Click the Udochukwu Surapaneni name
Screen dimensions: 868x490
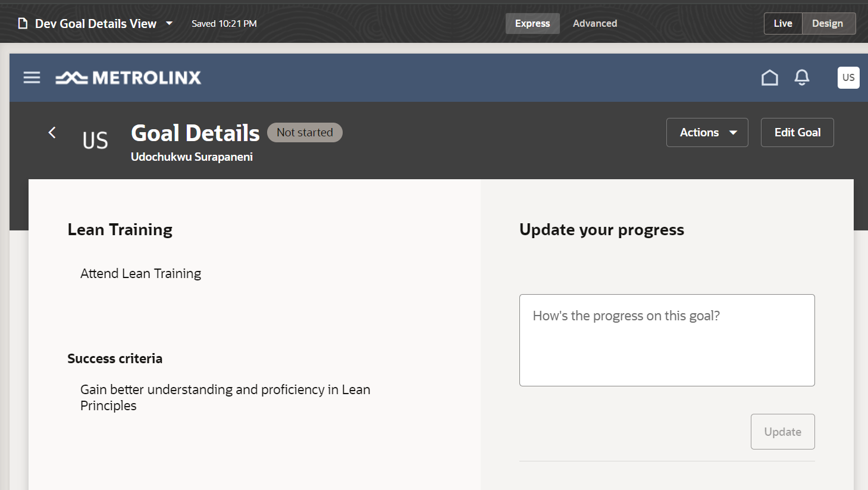pyautogui.click(x=192, y=157)
